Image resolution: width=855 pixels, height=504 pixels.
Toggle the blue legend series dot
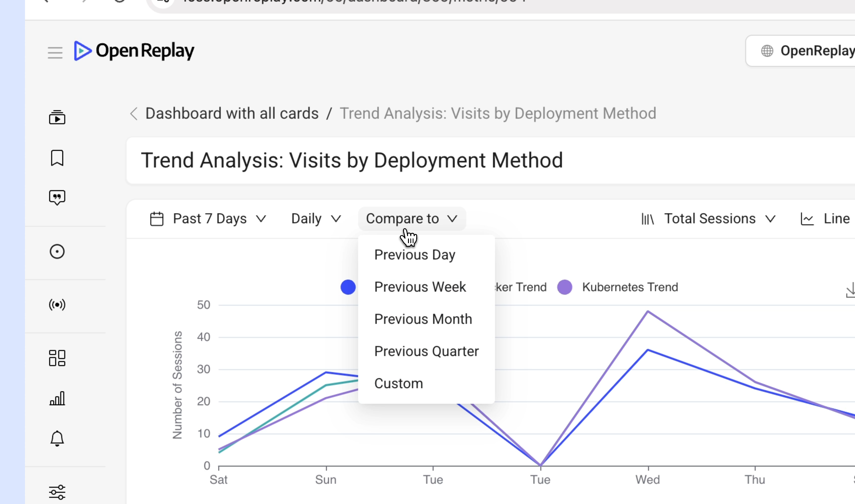pyautogui.click(x=348, y=287)
